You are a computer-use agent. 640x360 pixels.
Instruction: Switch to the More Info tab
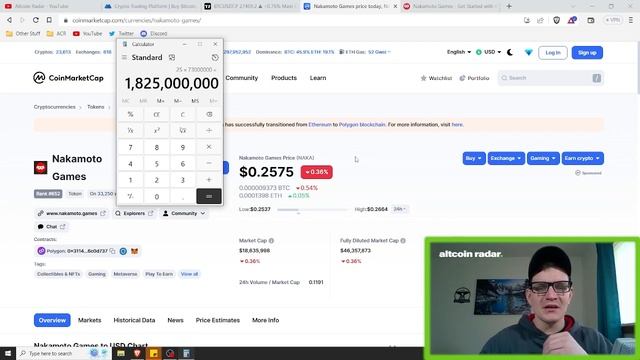(x=266, y=320)
